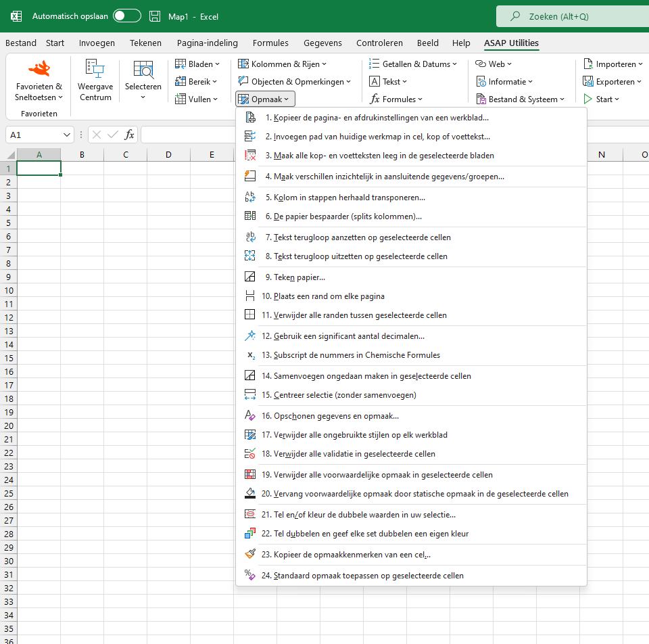Switch to the Gegevens tab
Screen dimensions: 649x644
(x=323, y=43)
